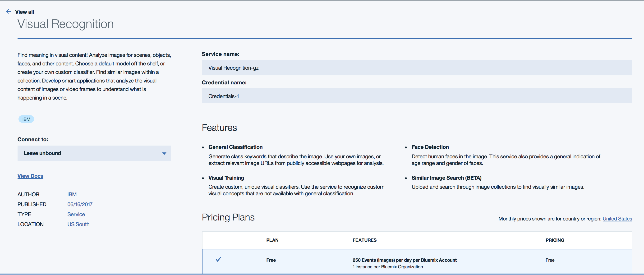The width and height of the screenshot is (644, 275).
Task: Click the IBM author value
Action: tap(72, 194)
